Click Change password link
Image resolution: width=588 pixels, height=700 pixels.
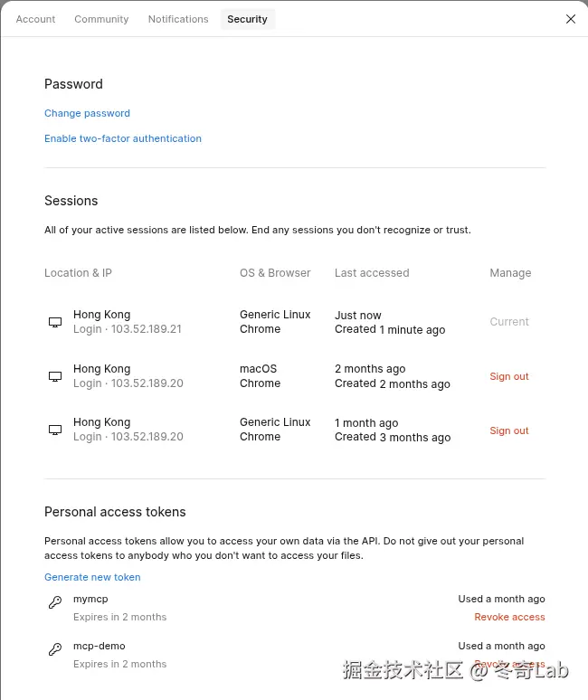point(87,113)
